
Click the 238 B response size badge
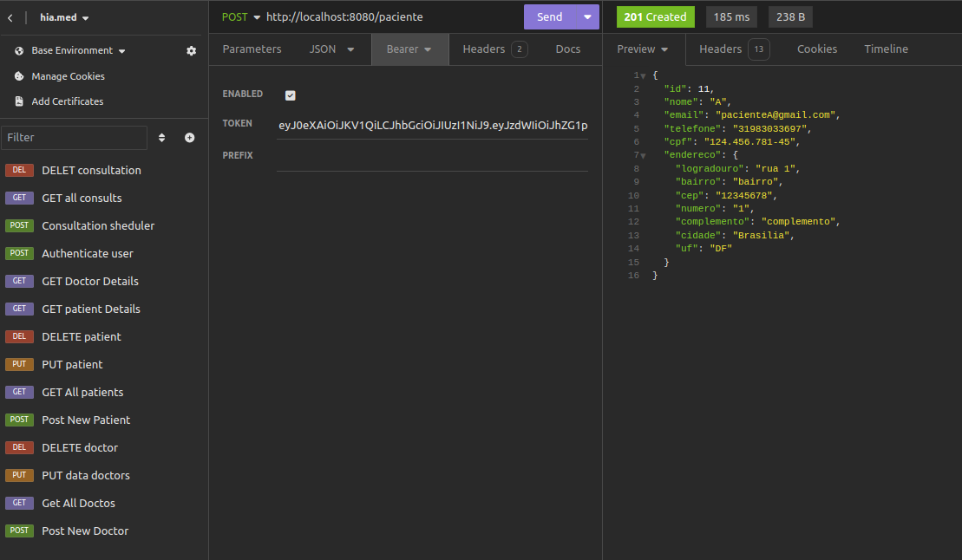click(790, 17)
